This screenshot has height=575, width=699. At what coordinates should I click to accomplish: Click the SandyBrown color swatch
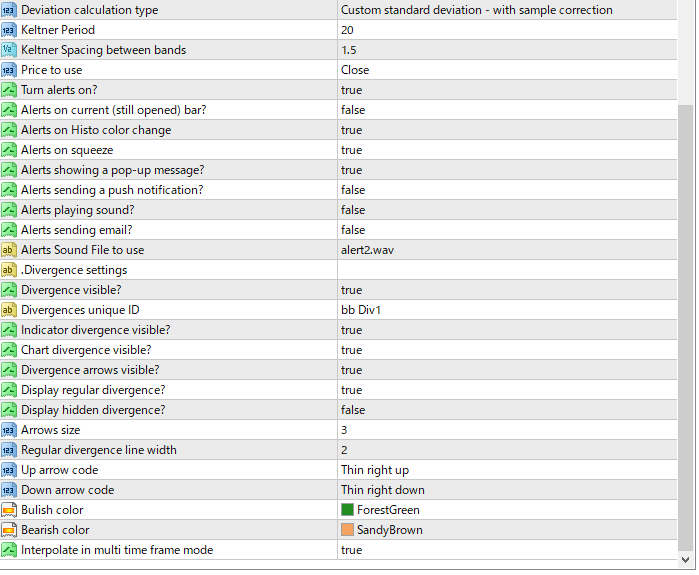click(x=347, y=530)
